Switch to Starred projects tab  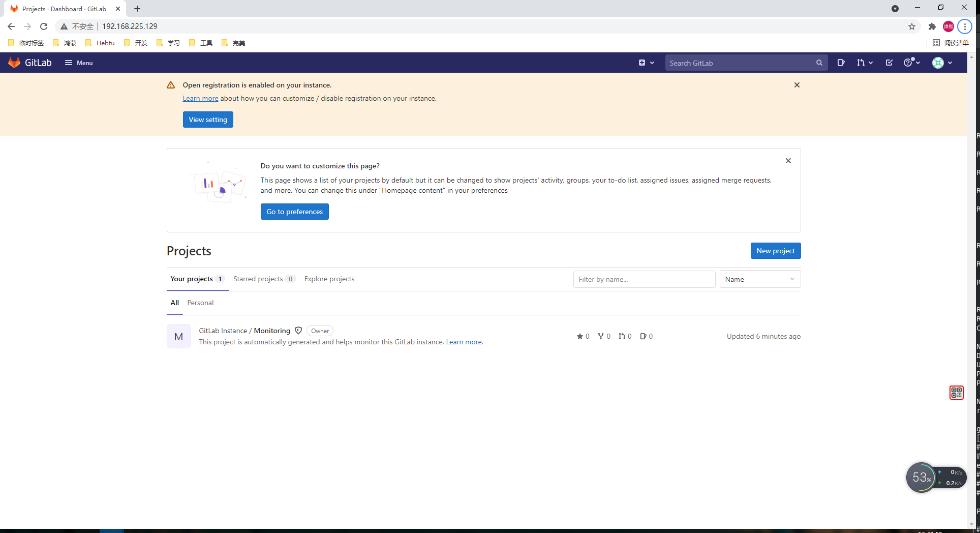pyautogui.click(x=264, y=279)
